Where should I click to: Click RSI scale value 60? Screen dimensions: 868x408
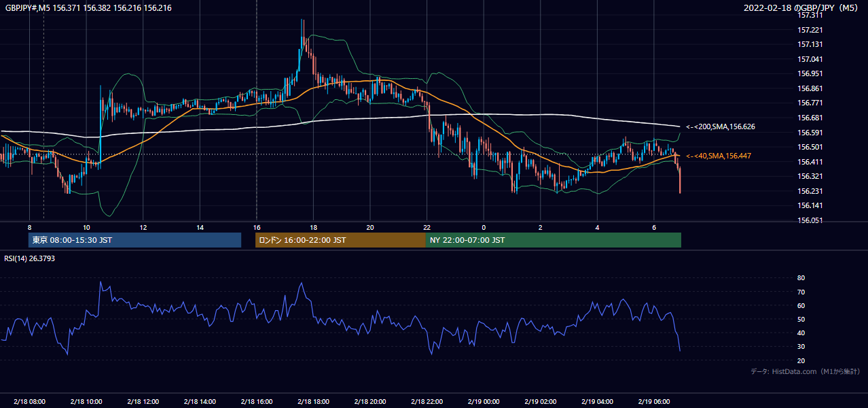point(801,305)
